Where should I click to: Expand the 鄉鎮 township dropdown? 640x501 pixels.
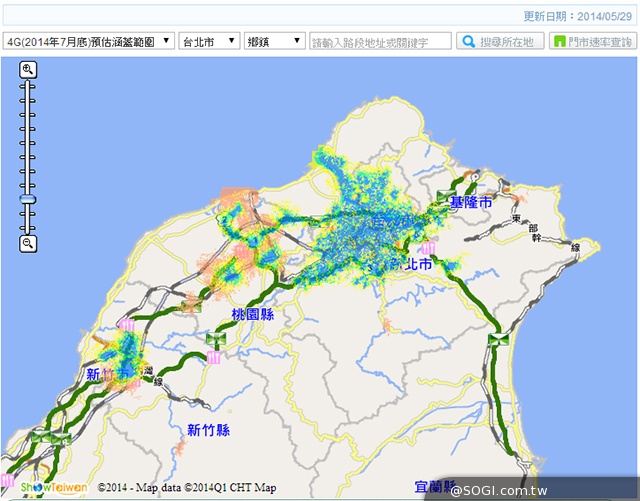click(275, 41)
